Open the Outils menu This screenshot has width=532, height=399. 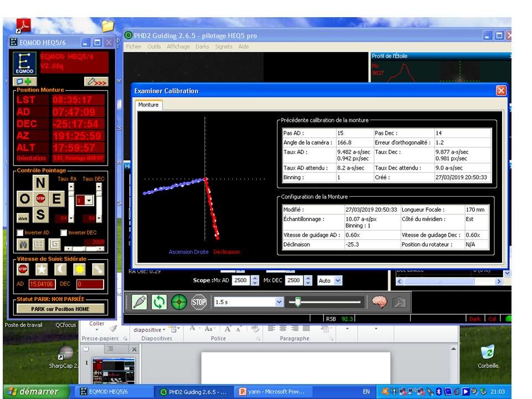point(154,47)
